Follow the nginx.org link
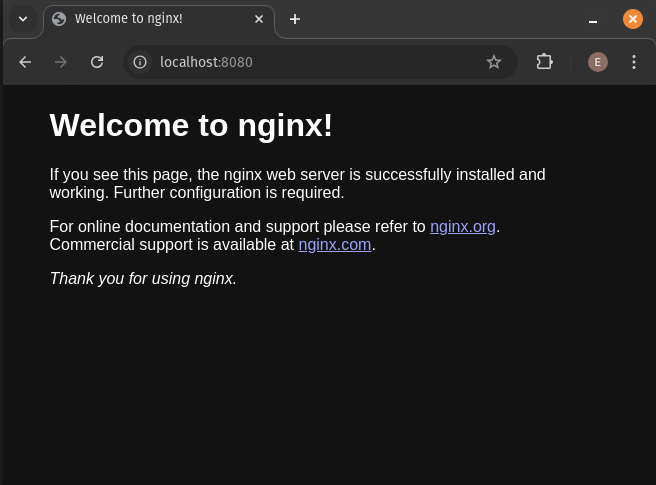Screen dimensions: 656x485 click(463, 226)
